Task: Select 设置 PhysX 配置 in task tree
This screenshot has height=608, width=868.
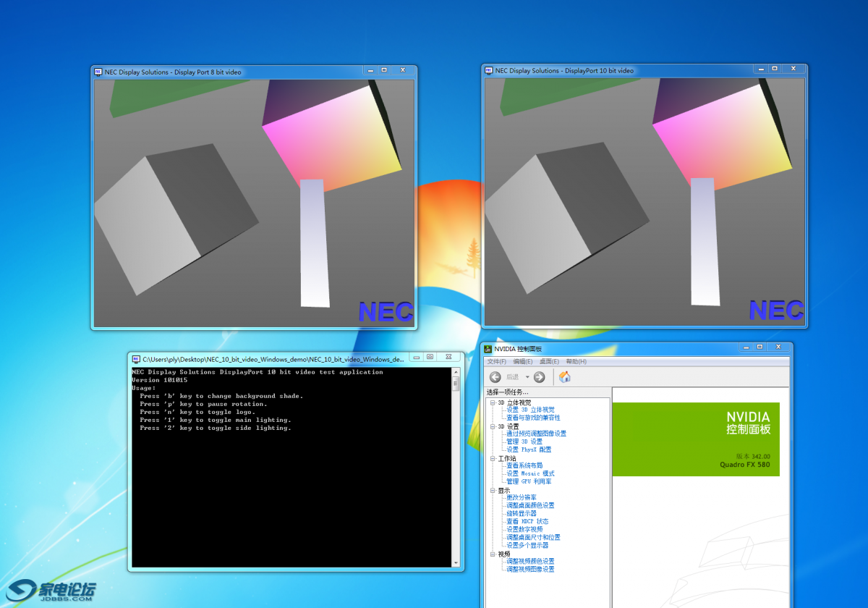Action: click(529, 449)
